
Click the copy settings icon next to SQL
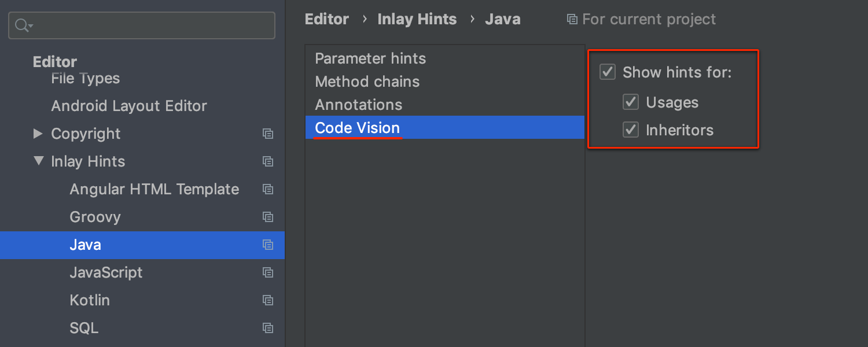(x=268, y=328)
